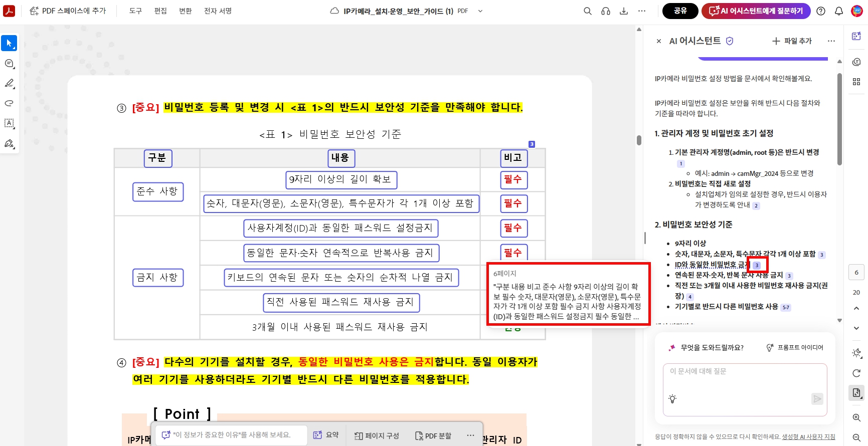Click 'AI 어시스턴트에게 질문하기' button
868x446 pixels.
click(x=756, y=11)
